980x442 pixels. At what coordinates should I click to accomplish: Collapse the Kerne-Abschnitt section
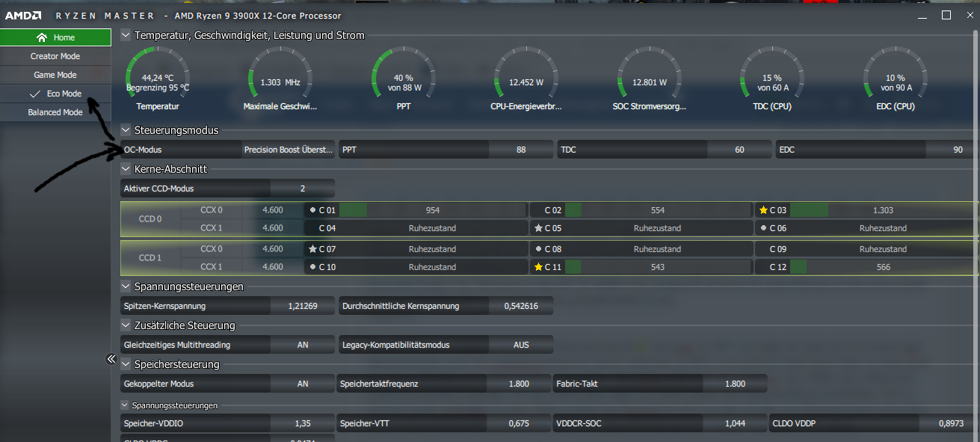(x=126, y=169)
